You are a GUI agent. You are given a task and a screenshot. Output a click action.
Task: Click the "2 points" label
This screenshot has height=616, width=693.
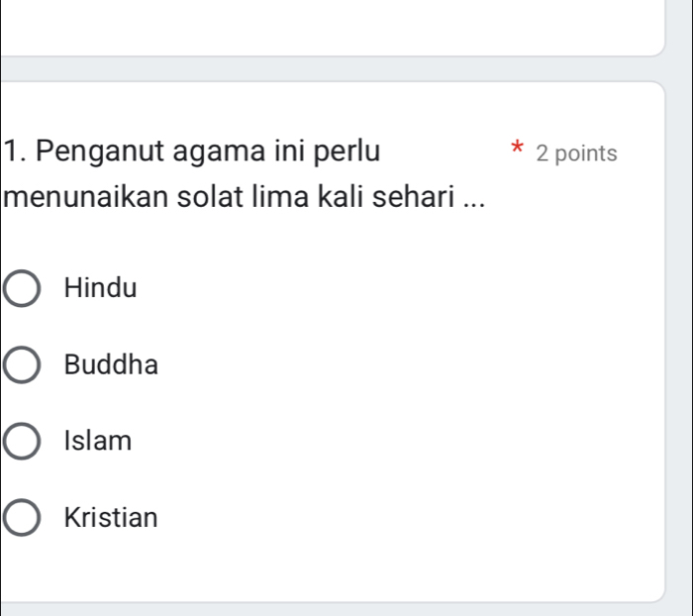tap(575, 154)
